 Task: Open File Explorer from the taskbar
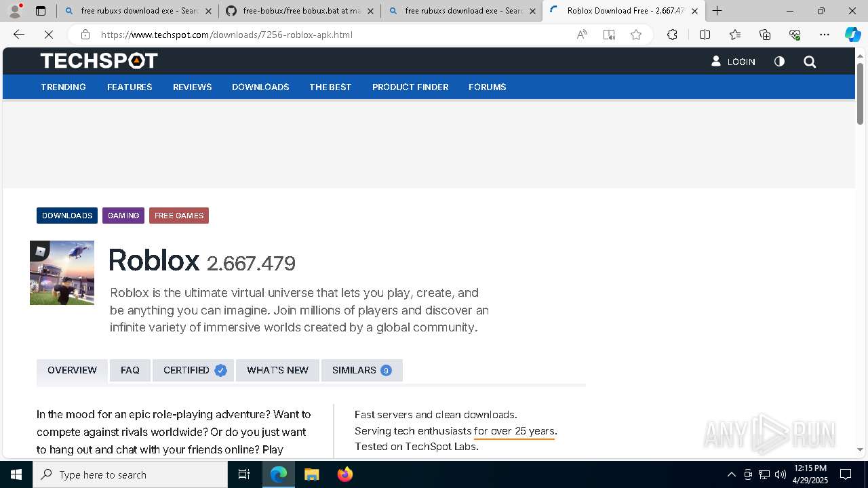point(311,474)
